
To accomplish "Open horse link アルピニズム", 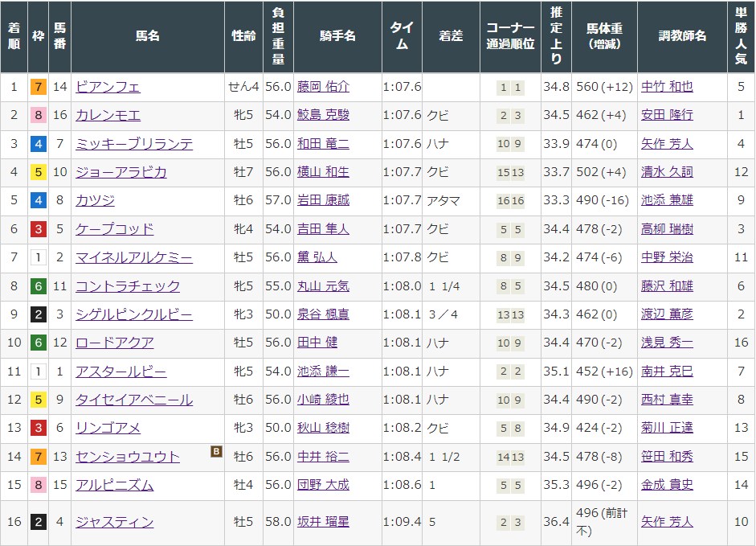I will tap(115, 485).
